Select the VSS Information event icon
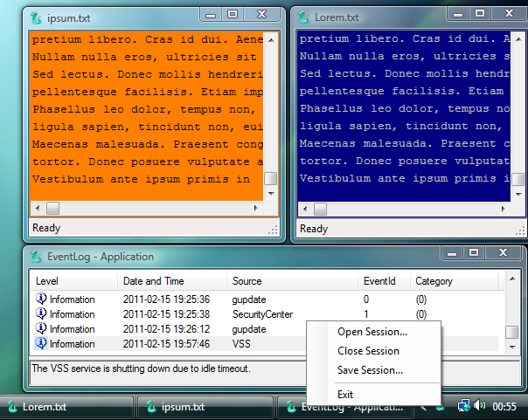The image size is (528, 420). tap(41, 343)
